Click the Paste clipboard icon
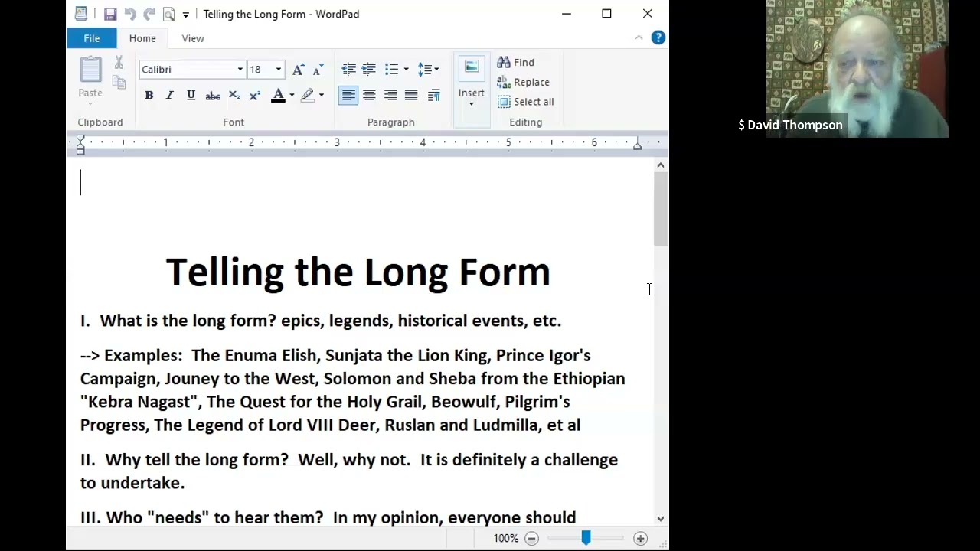The width and height of the screenshot is (980, 551). (x=90, y=70)
